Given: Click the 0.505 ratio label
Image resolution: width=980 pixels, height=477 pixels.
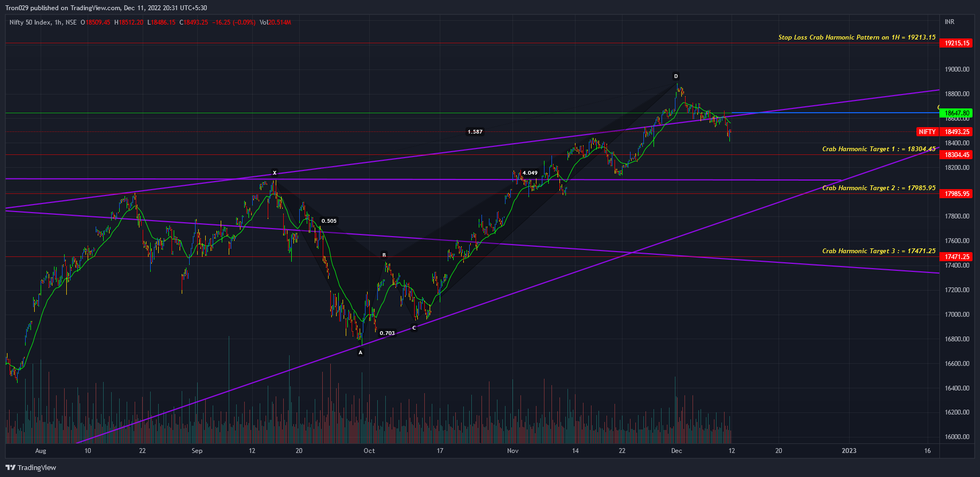Looking at the screenshot, I should tap(329, 221).
